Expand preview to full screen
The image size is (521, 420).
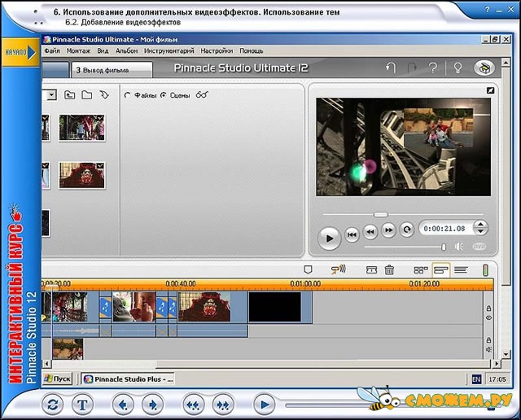tap(490, 90)
